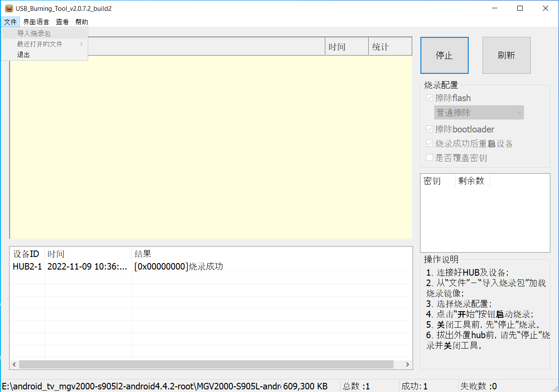Viewport: 559px width, 392px height.
Task: Click the 统计 column header
Action: click(390, 47)
